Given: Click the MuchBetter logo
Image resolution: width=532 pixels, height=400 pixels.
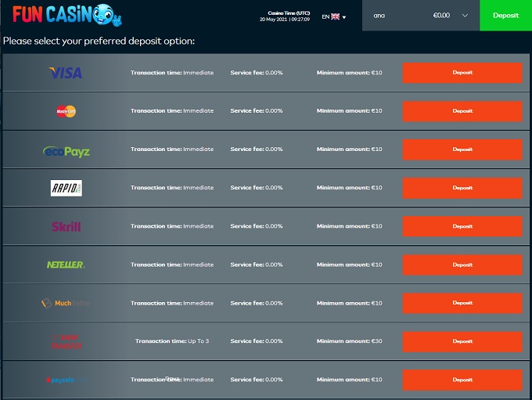Looking at the screenshot, I should 66,303.
